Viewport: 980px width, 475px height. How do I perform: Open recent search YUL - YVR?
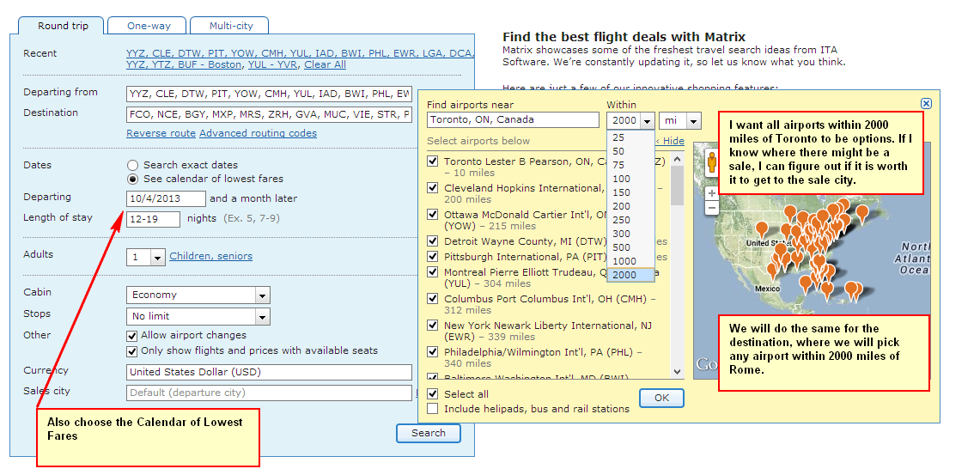(274, 64)
